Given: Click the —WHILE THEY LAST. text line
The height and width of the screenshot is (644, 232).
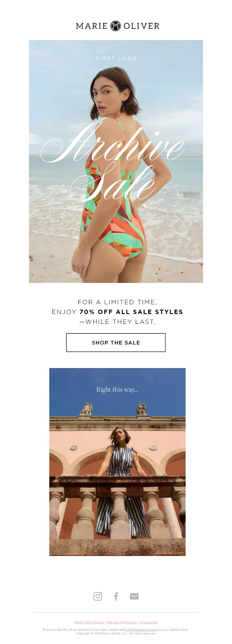Looking at the screenshot, I should tap(117, 322).
